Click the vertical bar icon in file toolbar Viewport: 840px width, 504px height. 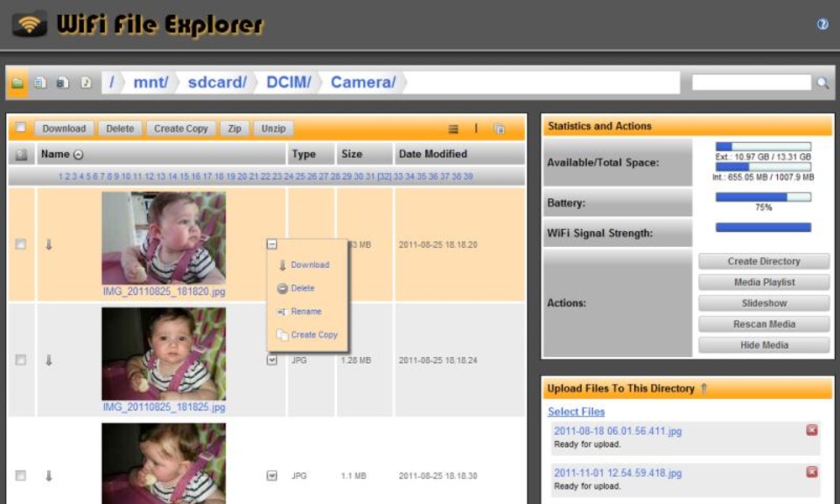point(475,128)
